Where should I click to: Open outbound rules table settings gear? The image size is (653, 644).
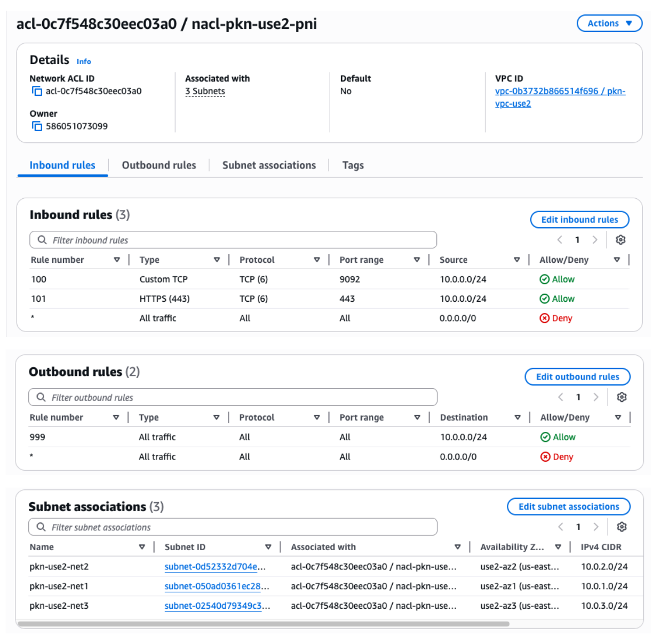point(621,397)
